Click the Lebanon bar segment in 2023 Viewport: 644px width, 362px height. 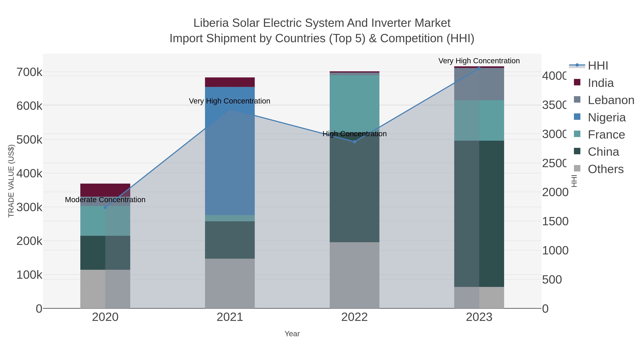pos(479,84)
